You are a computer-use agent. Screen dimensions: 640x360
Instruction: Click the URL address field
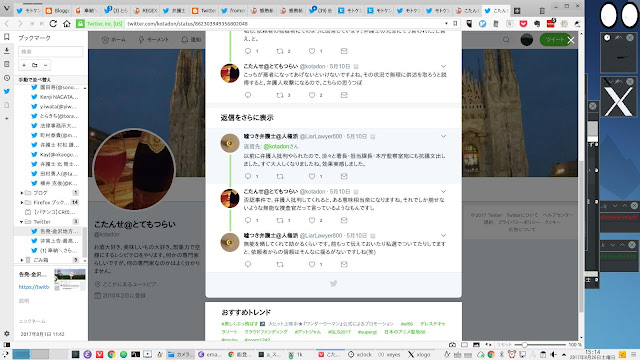(284, 24)
